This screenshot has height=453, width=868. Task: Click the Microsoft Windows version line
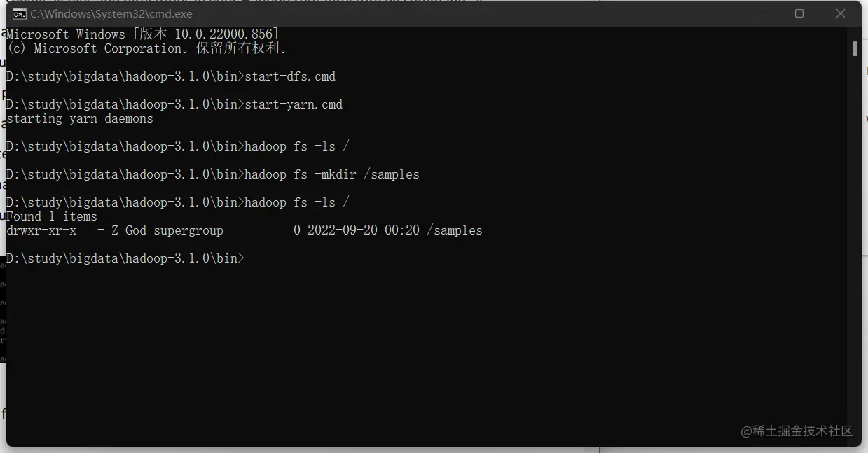pyautogui.click(x=143, y=34)
